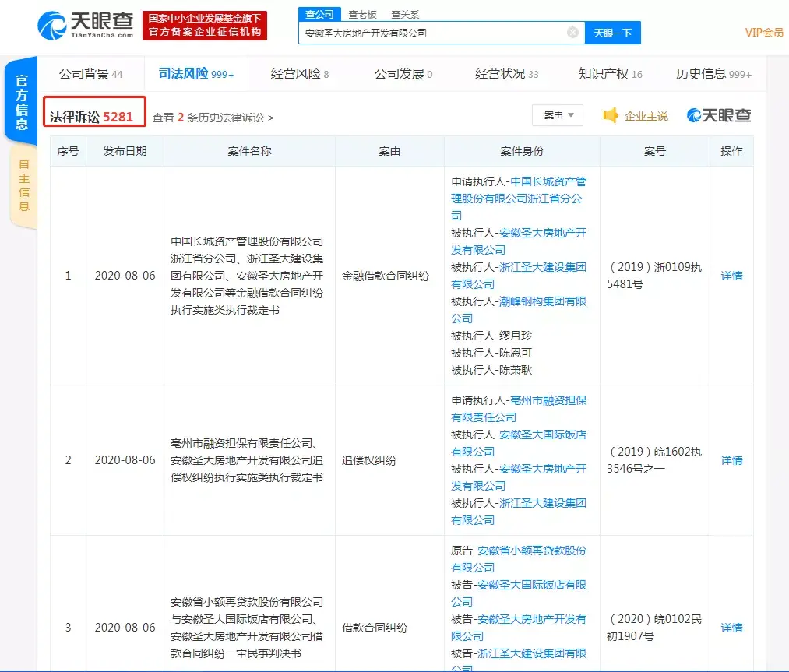This screenshot has width=789, height=672.
Task: Click the 发布日期 column header
Action: tap(125, 151)
